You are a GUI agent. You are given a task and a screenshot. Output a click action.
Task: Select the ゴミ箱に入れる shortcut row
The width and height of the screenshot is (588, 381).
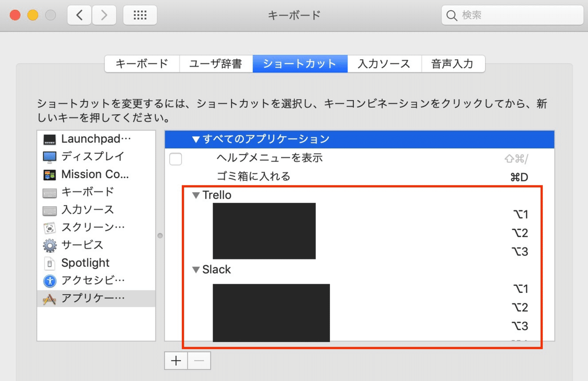360,177
